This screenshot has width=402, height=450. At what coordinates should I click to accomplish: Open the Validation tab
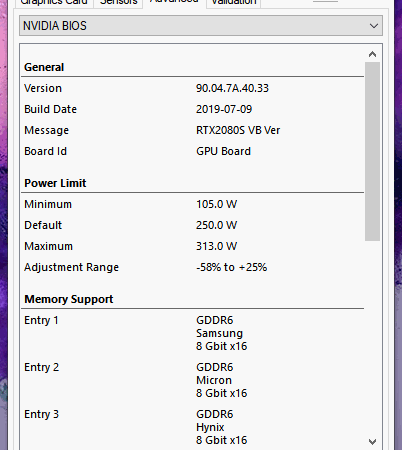click(234, 3)
